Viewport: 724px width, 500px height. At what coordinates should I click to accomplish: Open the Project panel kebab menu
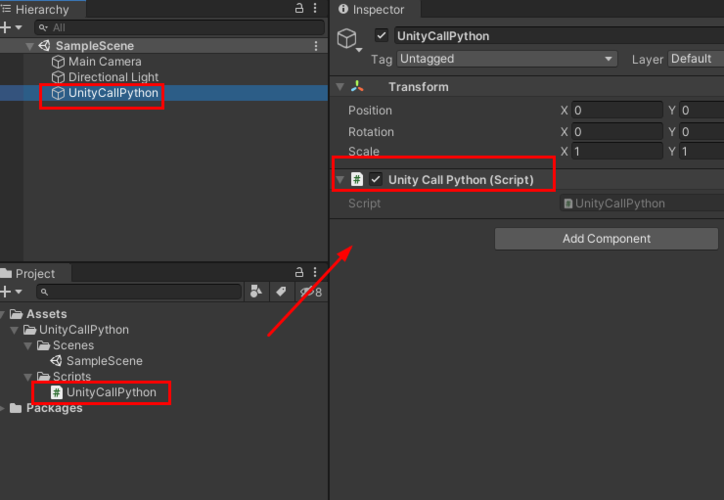coord(315,272)
